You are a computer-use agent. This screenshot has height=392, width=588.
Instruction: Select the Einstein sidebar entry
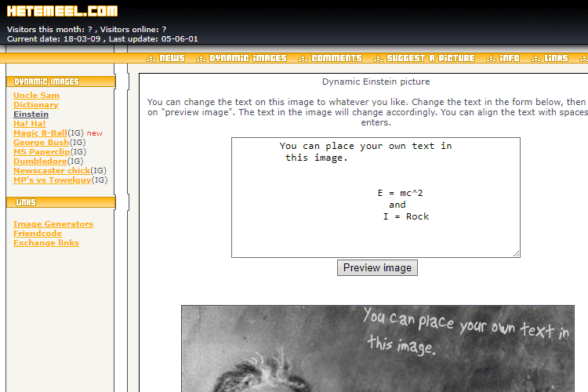point(31,114)
